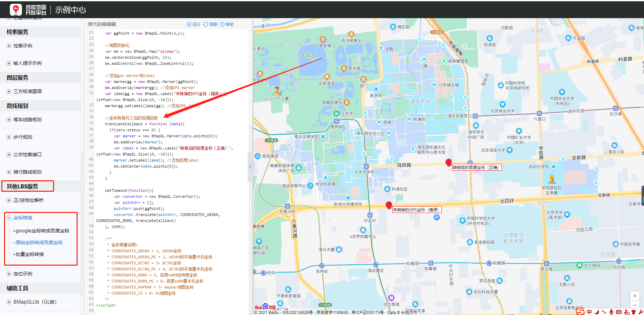Click the 竹溪园 POI icon
644x315 pixels.
point(568,38)
